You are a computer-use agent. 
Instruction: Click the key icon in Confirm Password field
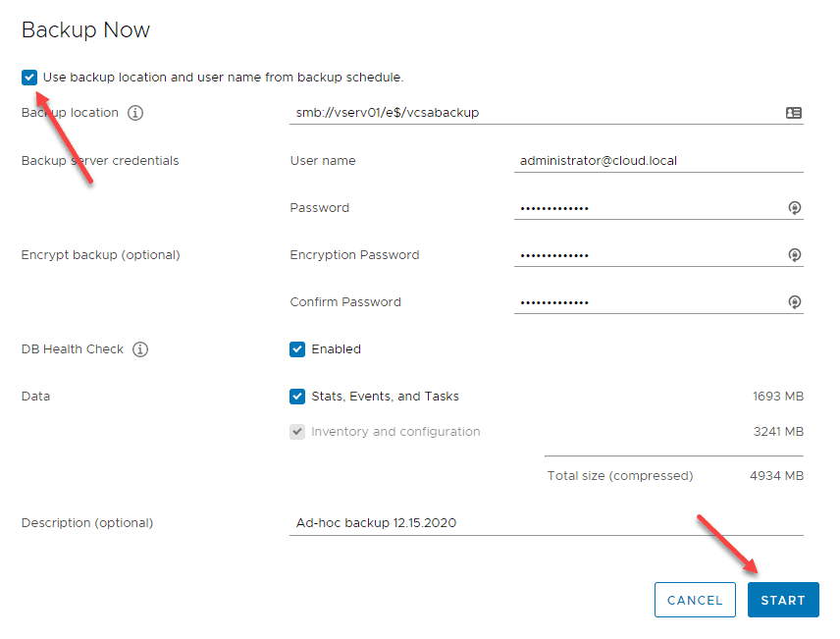[794, 302]
